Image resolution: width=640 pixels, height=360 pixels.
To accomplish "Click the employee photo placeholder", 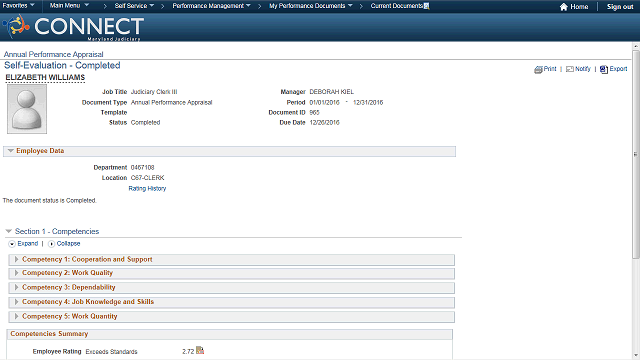I will [27, 109].
